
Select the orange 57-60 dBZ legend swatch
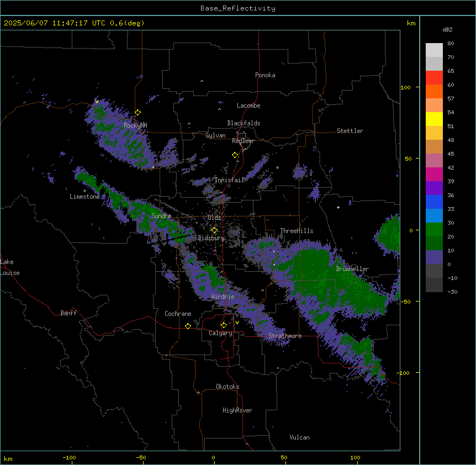click(434, 91)
